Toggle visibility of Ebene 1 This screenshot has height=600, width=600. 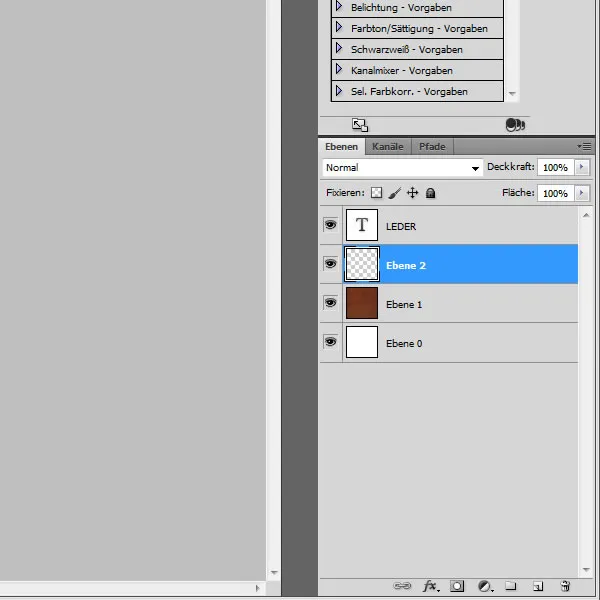coord(330,303)
